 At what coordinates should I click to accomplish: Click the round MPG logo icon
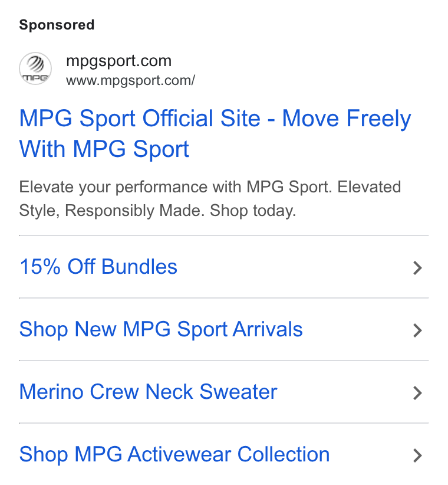(35, 68)
